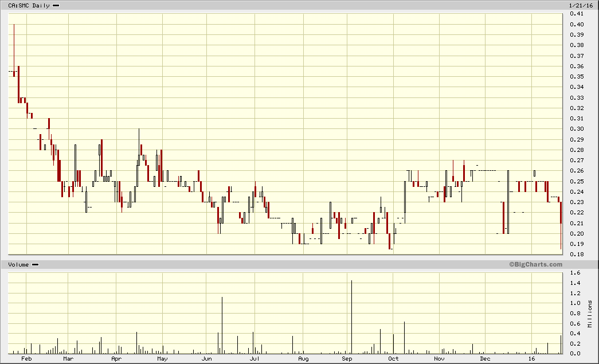Image resolution: width=599 pixels, height=364 pixels.
Task: Select the 0.30 price axis label
Action: (x=577, y=129)
